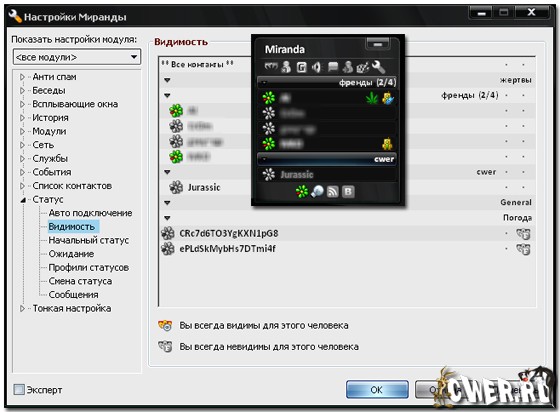Viewport: 560px width, 412px height.
Task: Toggle invisible mask for ePLdSkMybHs7DTmi4f
Action: (523, 249)
